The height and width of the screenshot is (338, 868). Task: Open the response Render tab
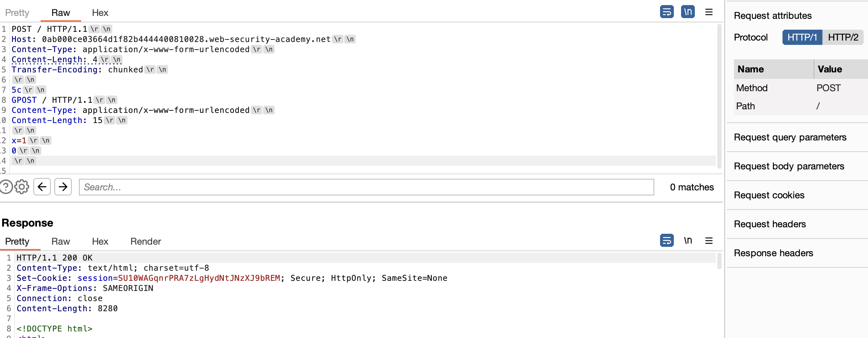tap(146, 241)
